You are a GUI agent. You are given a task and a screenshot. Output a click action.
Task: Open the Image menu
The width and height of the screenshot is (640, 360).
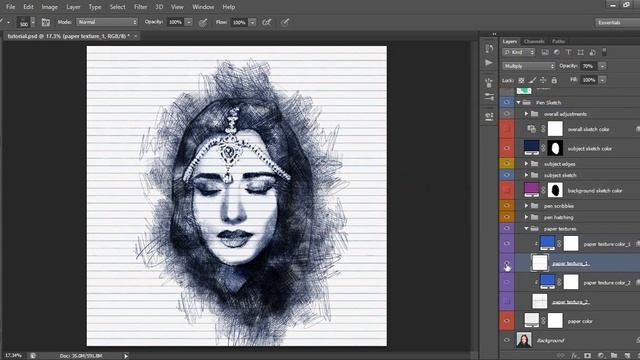[x=49, y=7]
